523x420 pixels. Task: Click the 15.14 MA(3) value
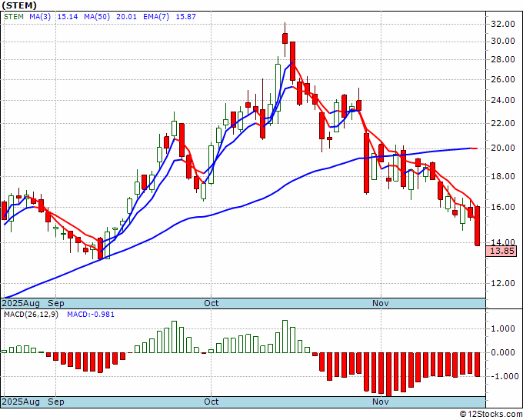(68, 17)
